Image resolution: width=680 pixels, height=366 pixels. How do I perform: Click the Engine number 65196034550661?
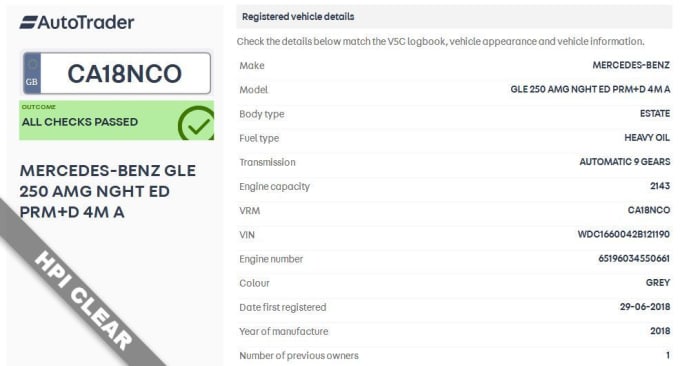point(634,259)
